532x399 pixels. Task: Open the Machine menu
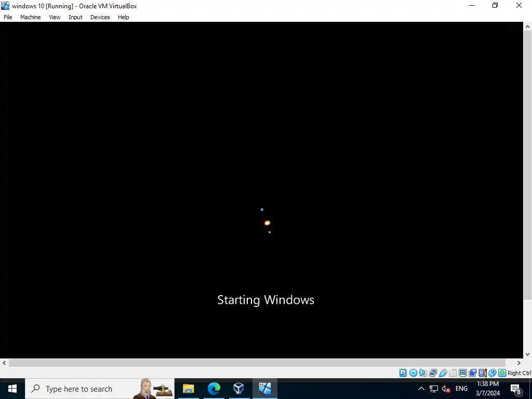(x=31, y=17)
